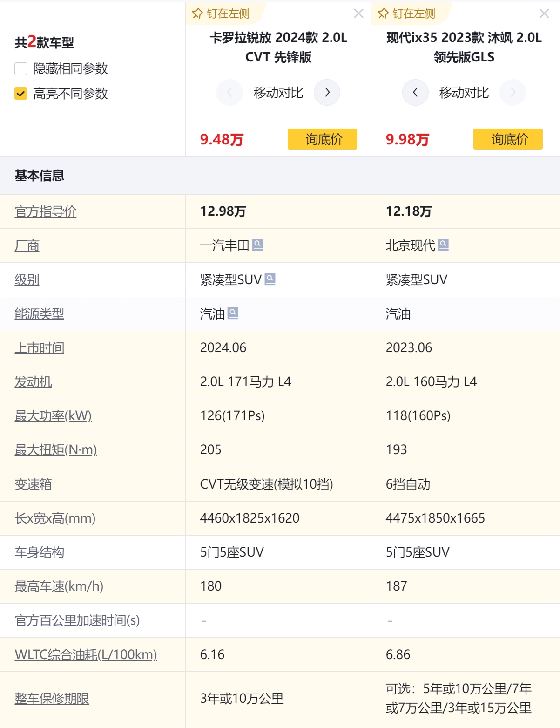Click 询底价 for the 9.48万 Corolla Cross
Viewport: 560px width, 728px height.
pos(322,139)
